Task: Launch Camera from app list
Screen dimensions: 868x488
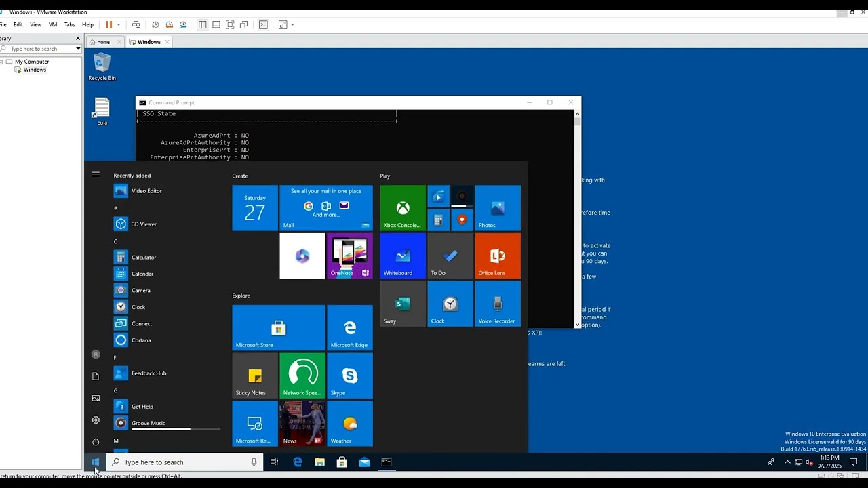Action: pyautogui.click(x=167, y=290)
